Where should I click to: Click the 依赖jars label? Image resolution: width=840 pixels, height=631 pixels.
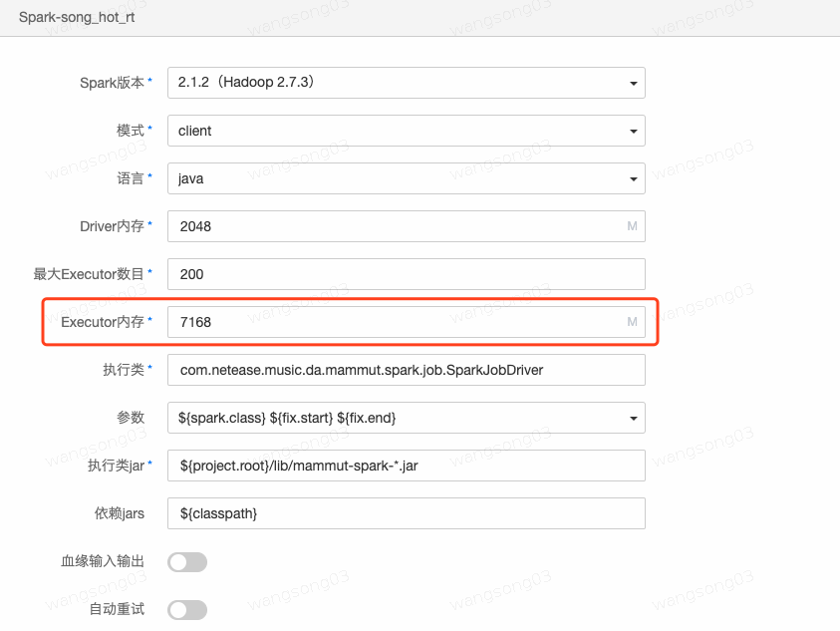pyautogui.click(x=120, y=512)
